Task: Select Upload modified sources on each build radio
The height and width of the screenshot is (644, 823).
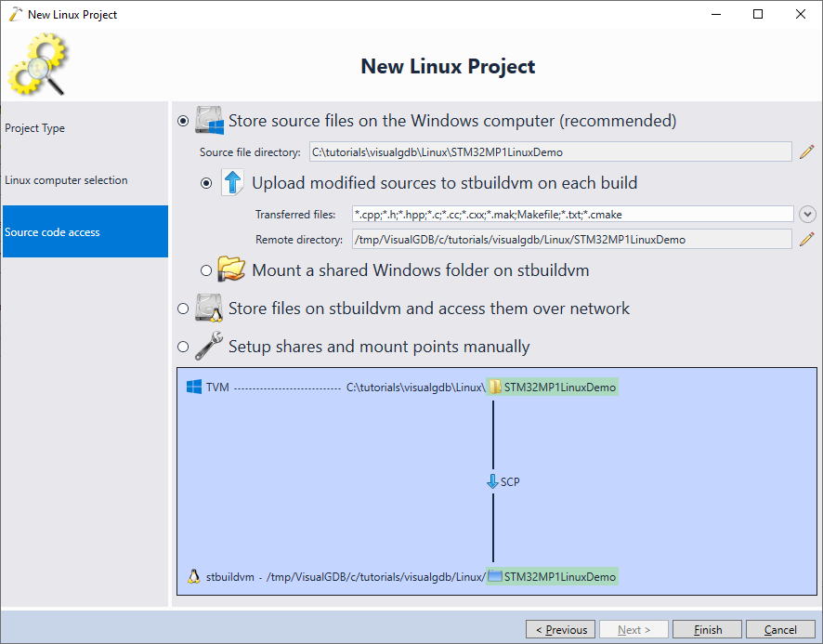Action: pos(206,183)
